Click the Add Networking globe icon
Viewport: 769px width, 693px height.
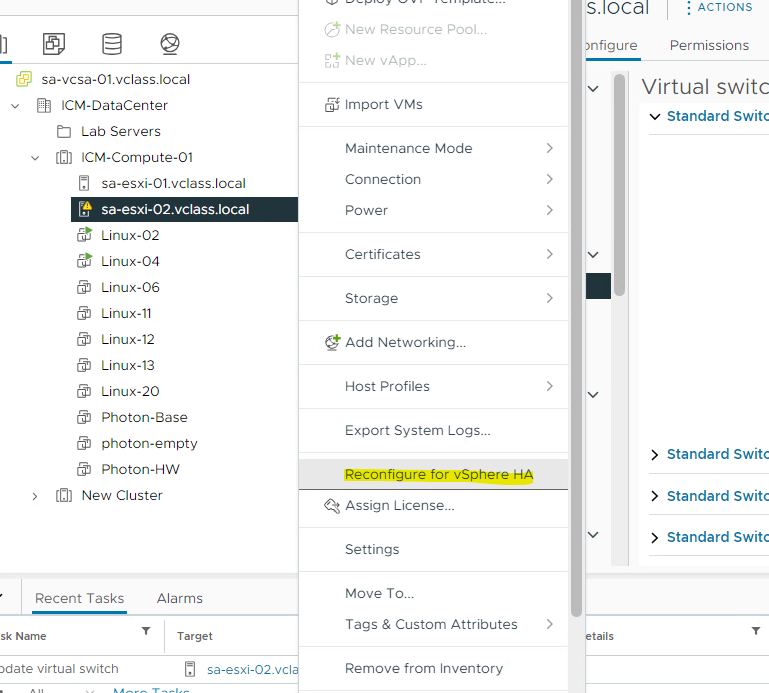[x=332, y=342]
